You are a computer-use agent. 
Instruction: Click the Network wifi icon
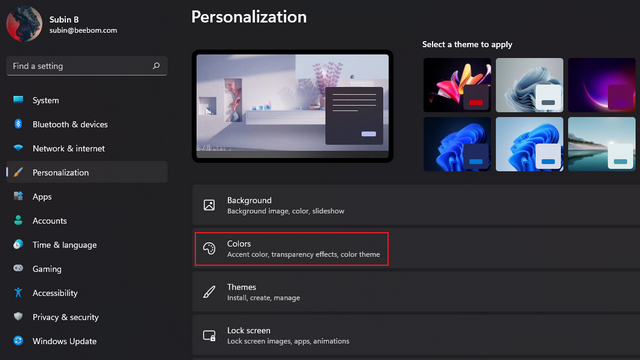[18, 148]
